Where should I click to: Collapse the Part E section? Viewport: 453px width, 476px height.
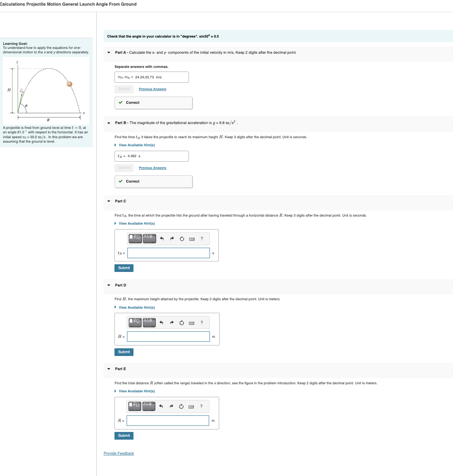(x=108, y=369)
